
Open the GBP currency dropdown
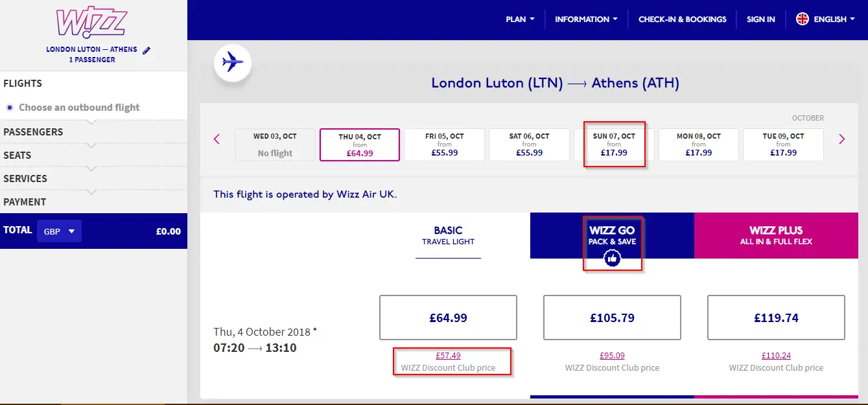pos(59,231)
